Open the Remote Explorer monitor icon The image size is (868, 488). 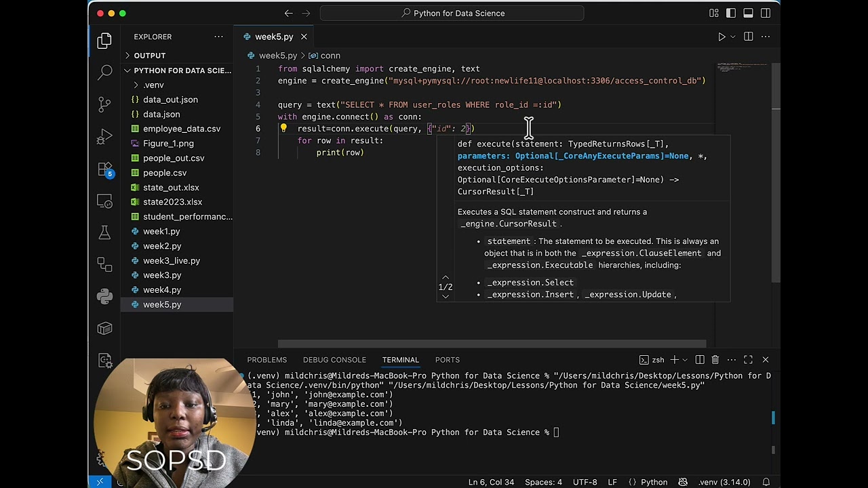104,201
